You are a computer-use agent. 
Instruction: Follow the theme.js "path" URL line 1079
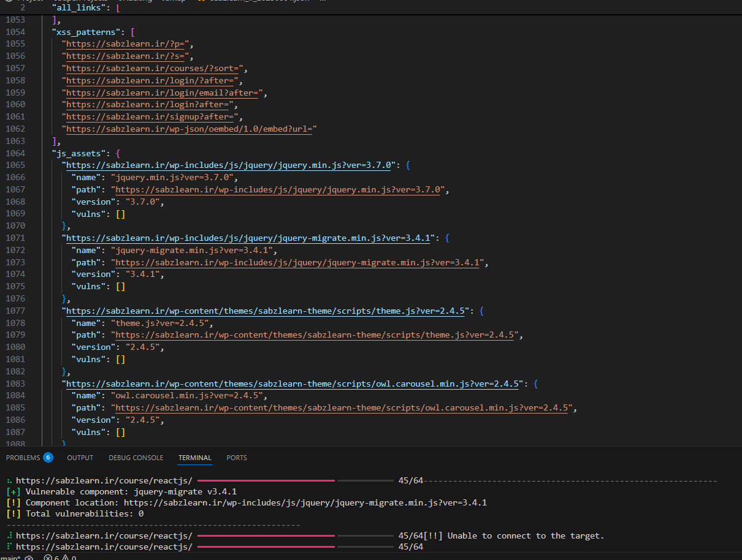click(x=315, y=336)
